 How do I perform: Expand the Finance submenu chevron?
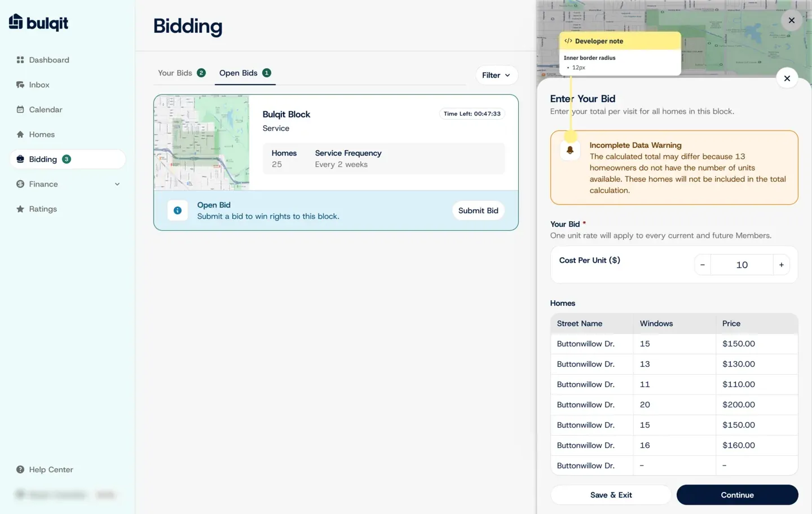click(x=117, y=184)
